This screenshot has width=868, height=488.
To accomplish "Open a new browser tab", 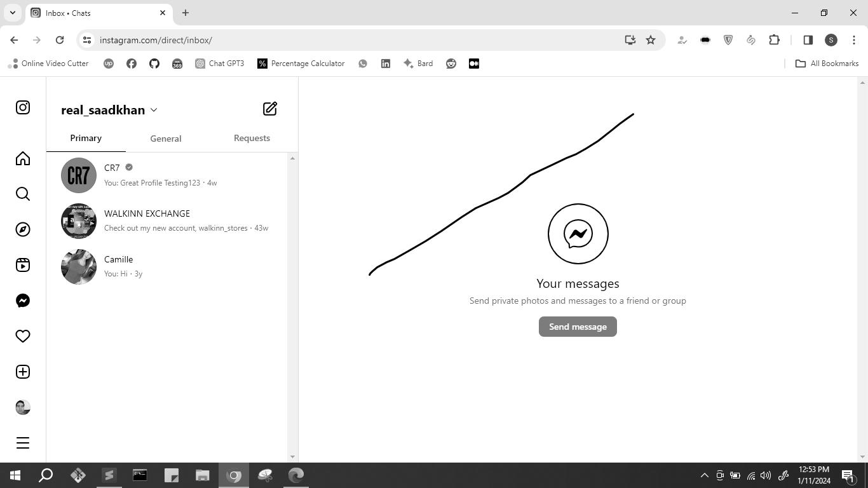I will pos(186,13).
